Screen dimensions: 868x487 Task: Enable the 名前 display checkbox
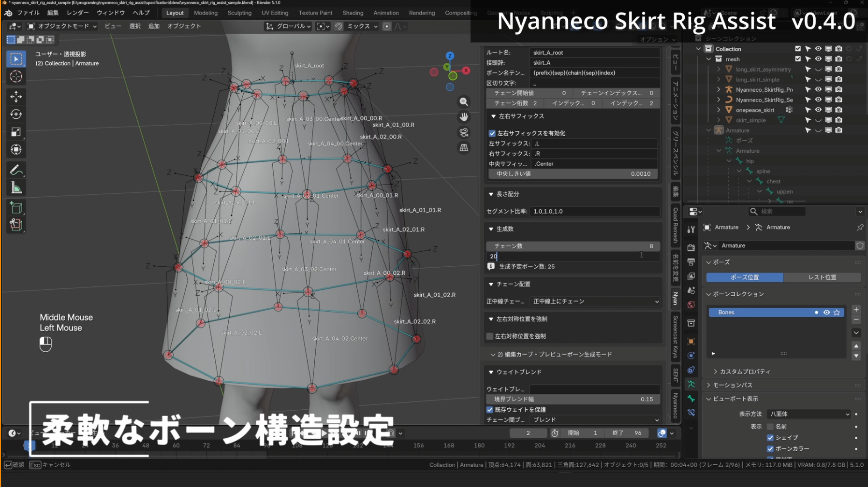pos(770,427)
